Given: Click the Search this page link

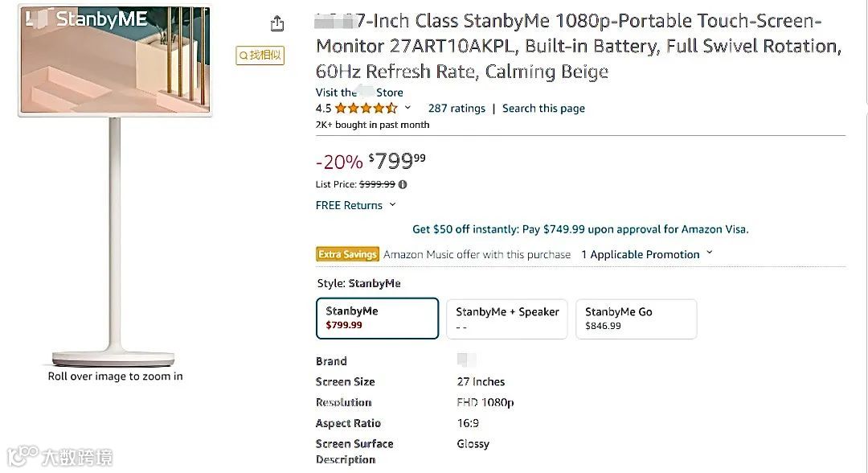Looking at the screenshot, I should [543, 109].
